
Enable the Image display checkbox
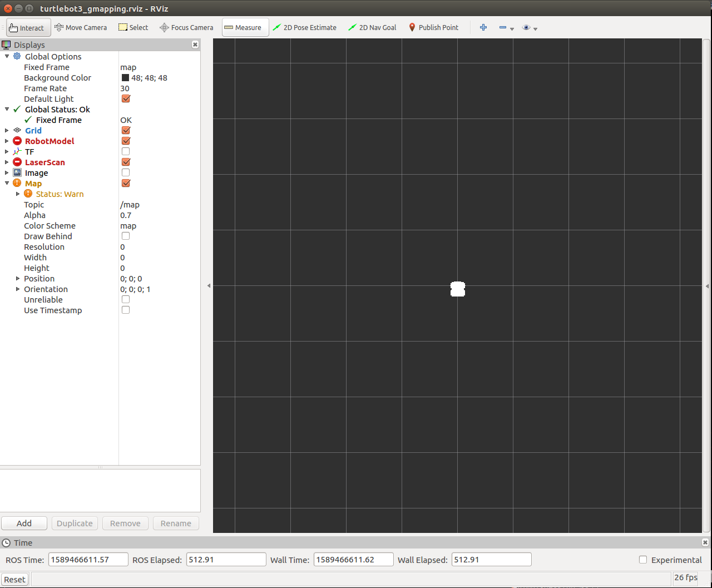point(126,172)
